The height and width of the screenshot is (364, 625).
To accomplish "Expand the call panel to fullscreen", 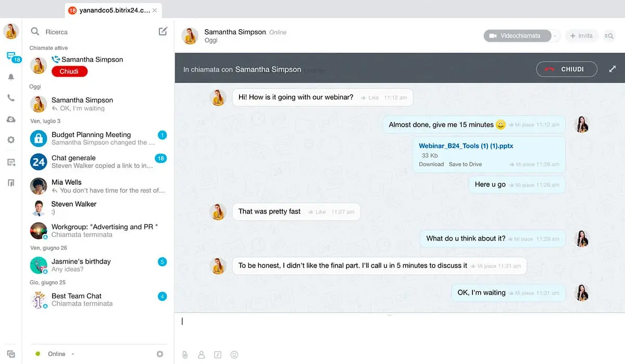I will coord(612,69).
